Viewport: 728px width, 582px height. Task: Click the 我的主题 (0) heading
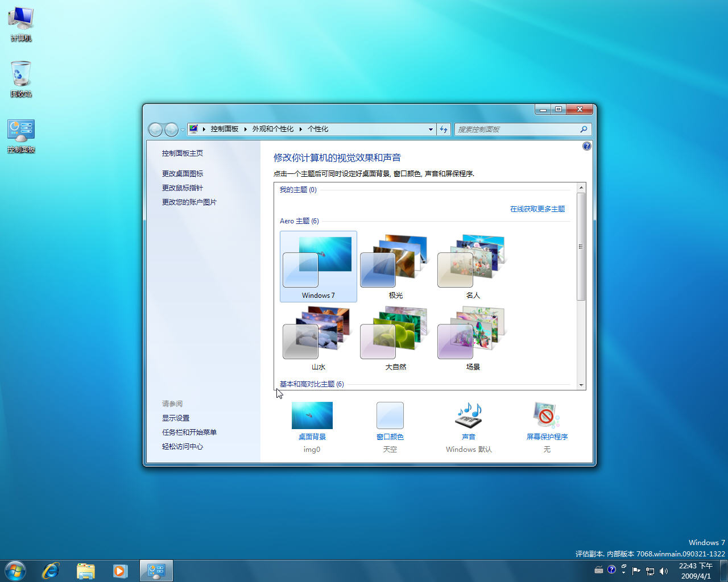point(298,190)
